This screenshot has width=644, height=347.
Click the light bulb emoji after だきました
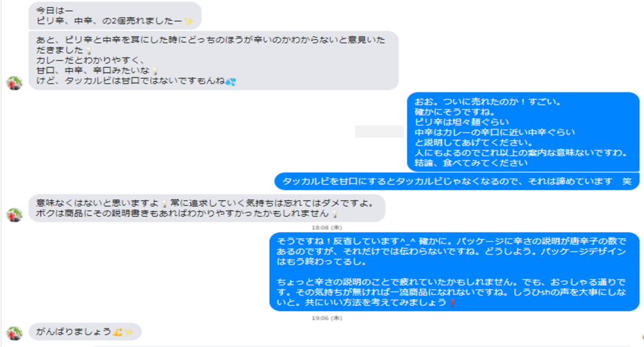[x=89, y=50]
